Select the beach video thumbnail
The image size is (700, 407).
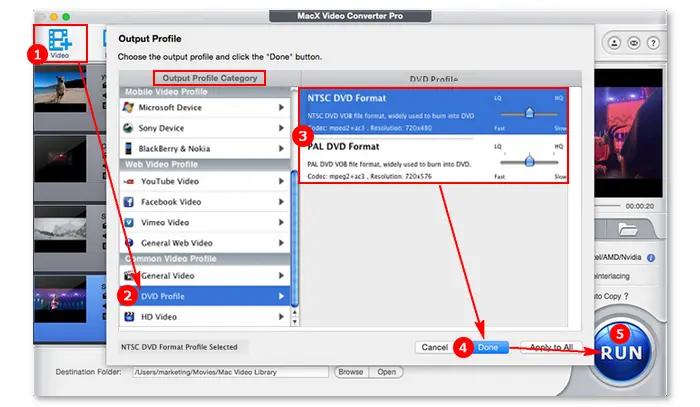60,91
